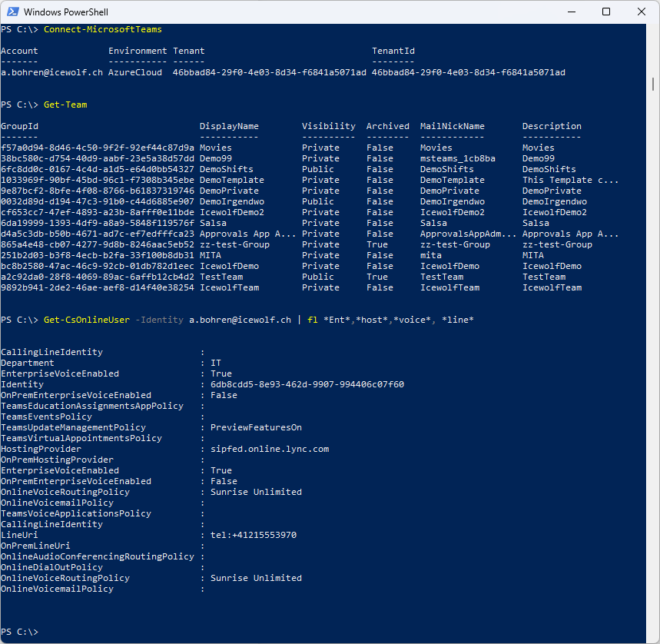Click the TeamsEventsPolicy property label
660x644 pixels.
point(46,417)
